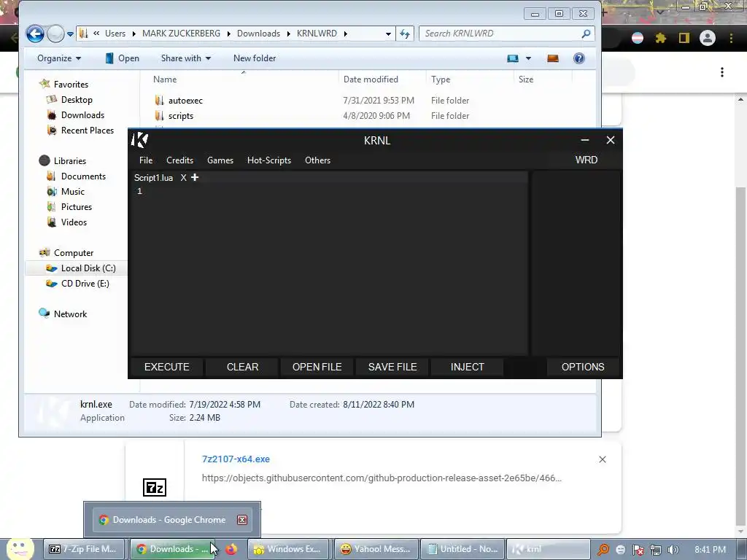
Task: Add a new script tab with the plus icon
Action: click(x=194, y=177)
